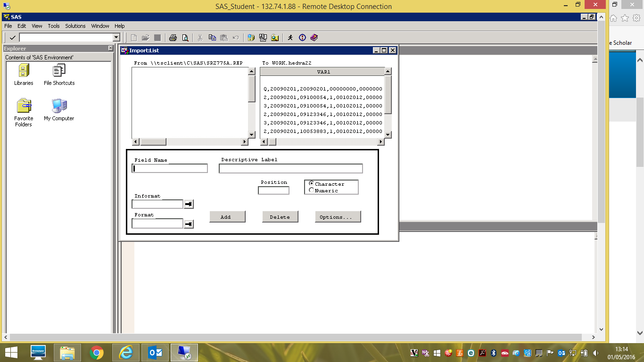Screen dimensions: 644x362
Task: Click the Copy icon on the toolbar
Action: pos(212,38)
